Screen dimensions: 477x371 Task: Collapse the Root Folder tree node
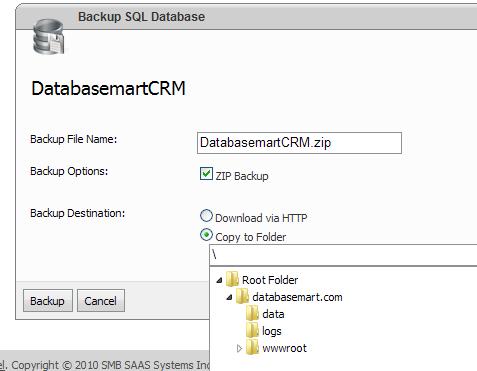(219, 280)
